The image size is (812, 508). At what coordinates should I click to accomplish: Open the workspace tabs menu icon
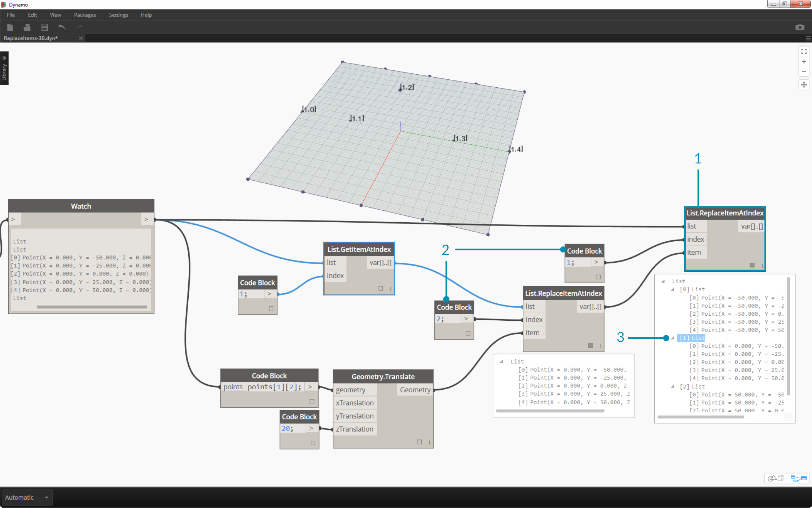808,38
